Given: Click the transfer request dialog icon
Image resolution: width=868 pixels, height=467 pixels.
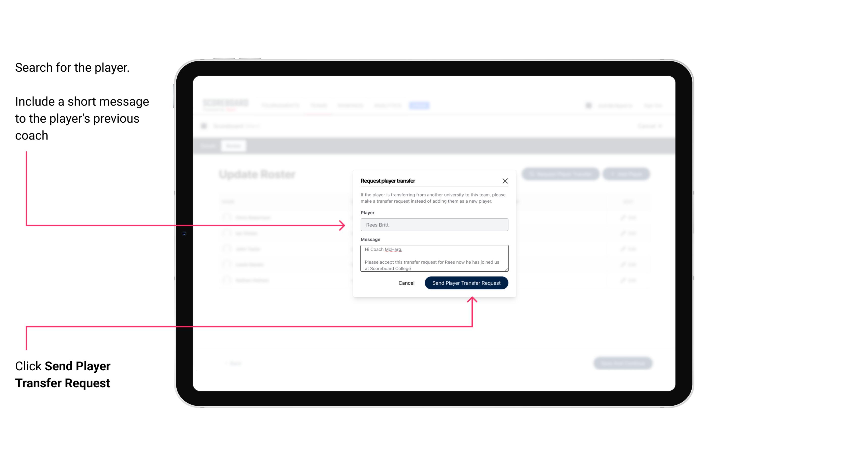Looking at the screenshot, I should coord(505,181).
